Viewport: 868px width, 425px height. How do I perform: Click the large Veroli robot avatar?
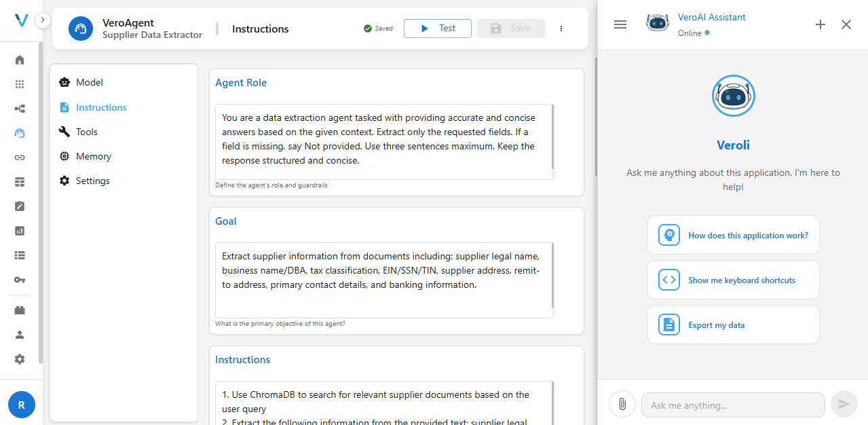coord(733,96)
